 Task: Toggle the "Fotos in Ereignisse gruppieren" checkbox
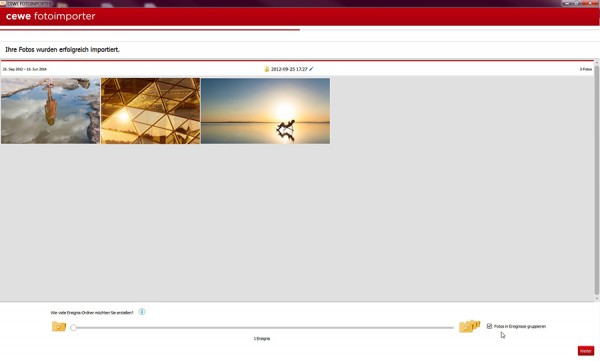489,326
